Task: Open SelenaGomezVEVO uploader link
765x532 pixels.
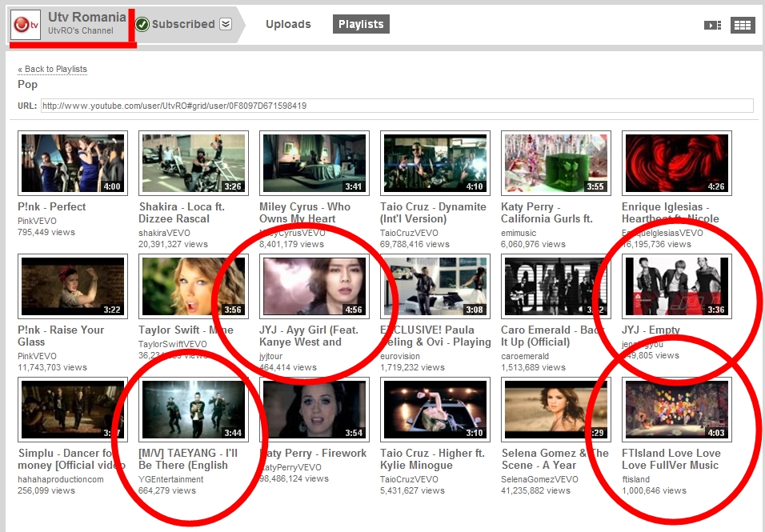Action: click(539, 479)
